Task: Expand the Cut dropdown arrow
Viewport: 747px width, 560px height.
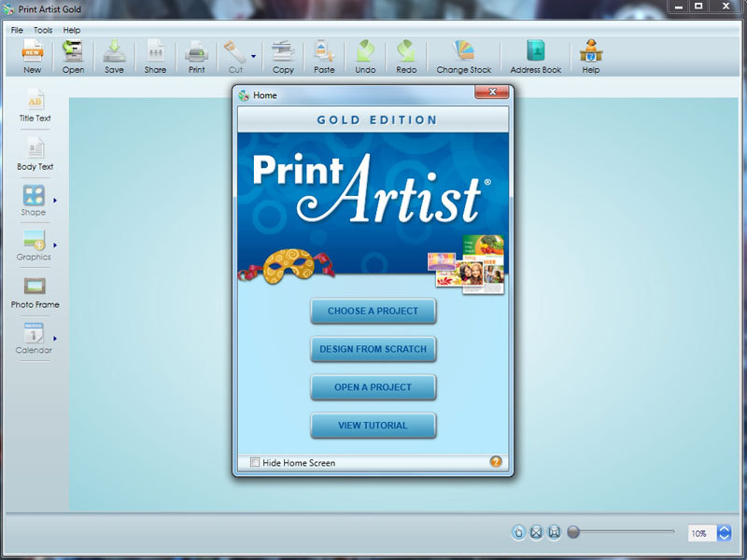Action: [253, 56]
